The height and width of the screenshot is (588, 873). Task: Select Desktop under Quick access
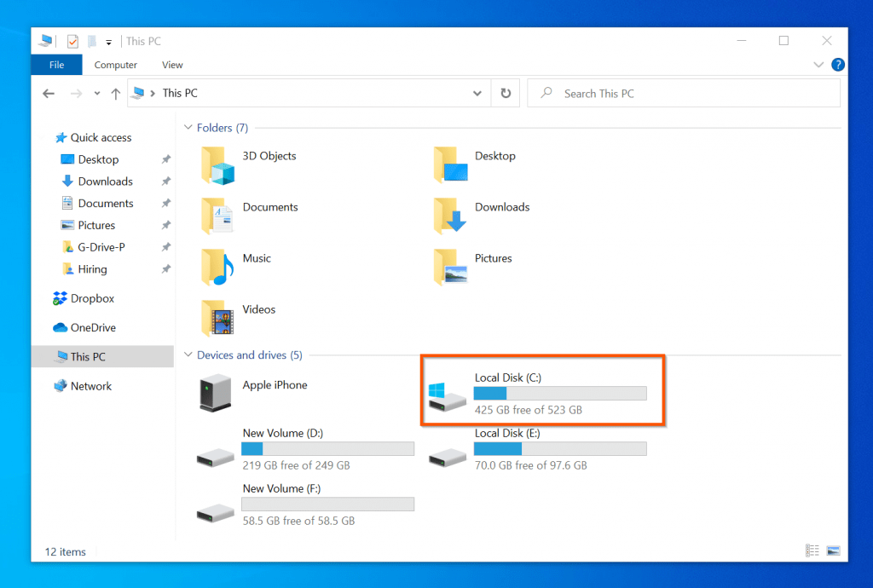tap(98, 159)
